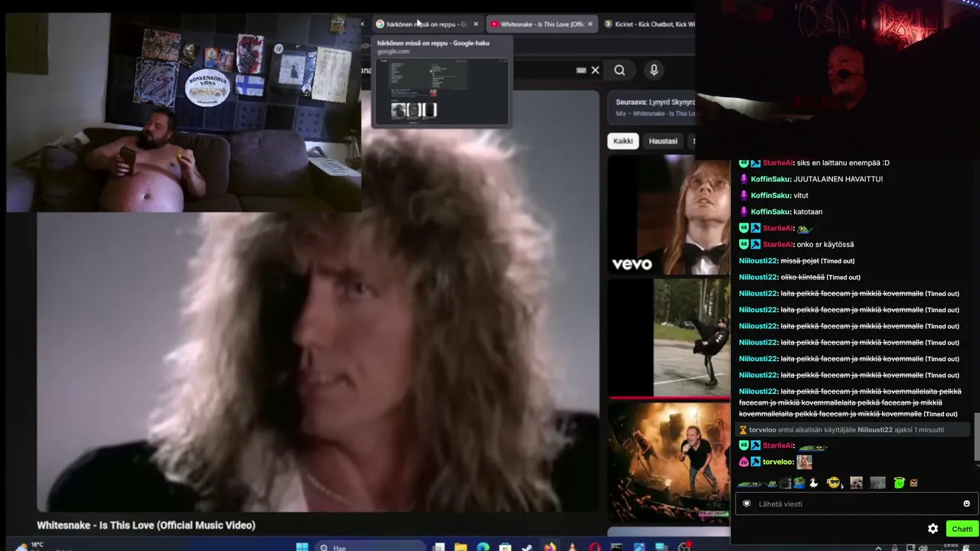
Task: Insert the green angel blob emote
Action: coord(900,483)
